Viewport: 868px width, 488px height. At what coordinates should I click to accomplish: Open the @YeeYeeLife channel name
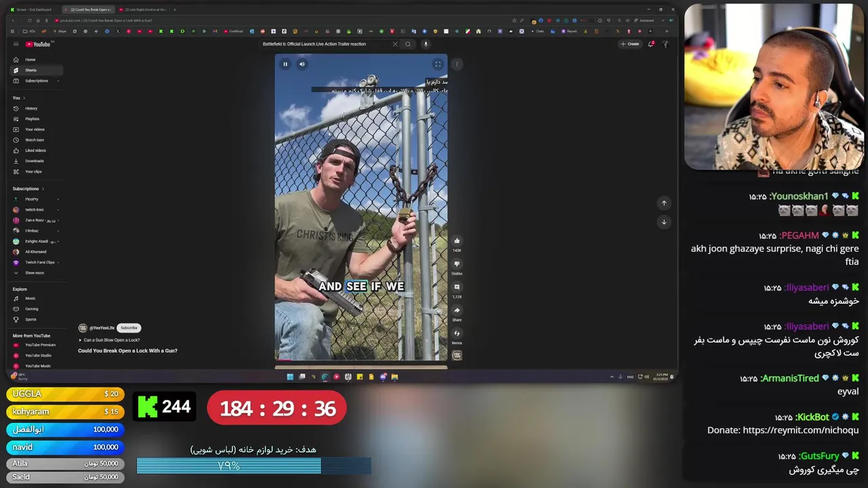[x=102, y=328]
